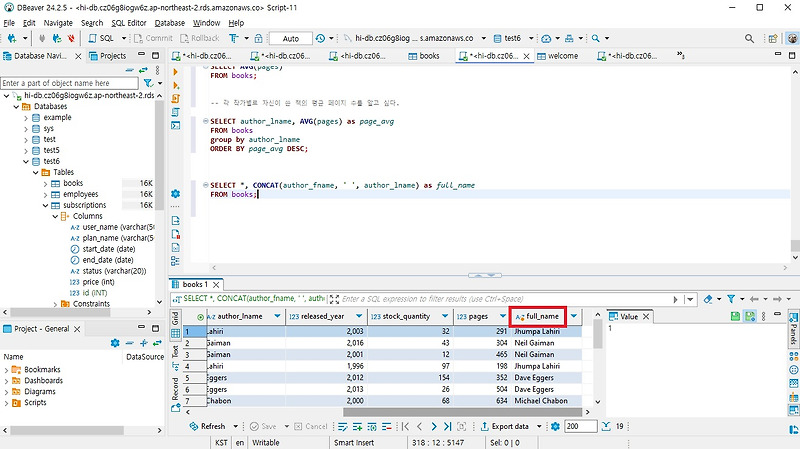Execute SQL statement with orange arrow
This screenshot has width=800, height=449.
pyautogui.click(x=176, y=72)
